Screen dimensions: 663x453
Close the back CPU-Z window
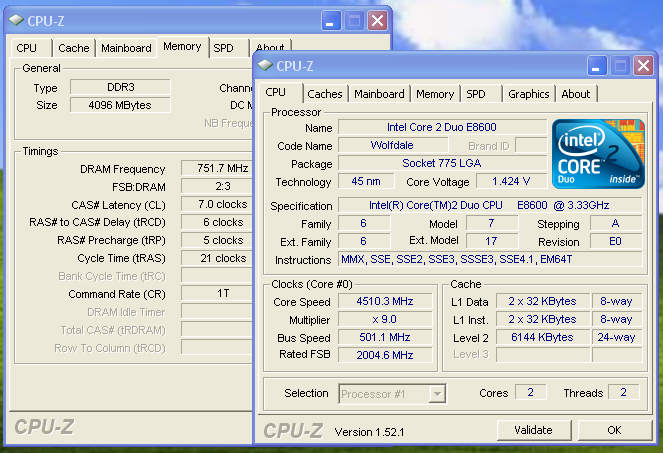click(x=378, y=20)
